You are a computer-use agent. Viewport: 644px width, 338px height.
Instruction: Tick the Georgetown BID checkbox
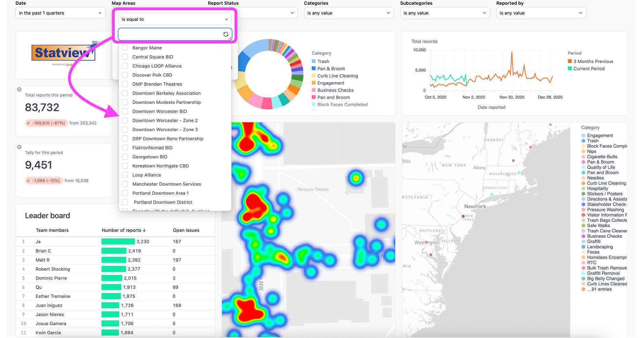click(x=125, y=157)
